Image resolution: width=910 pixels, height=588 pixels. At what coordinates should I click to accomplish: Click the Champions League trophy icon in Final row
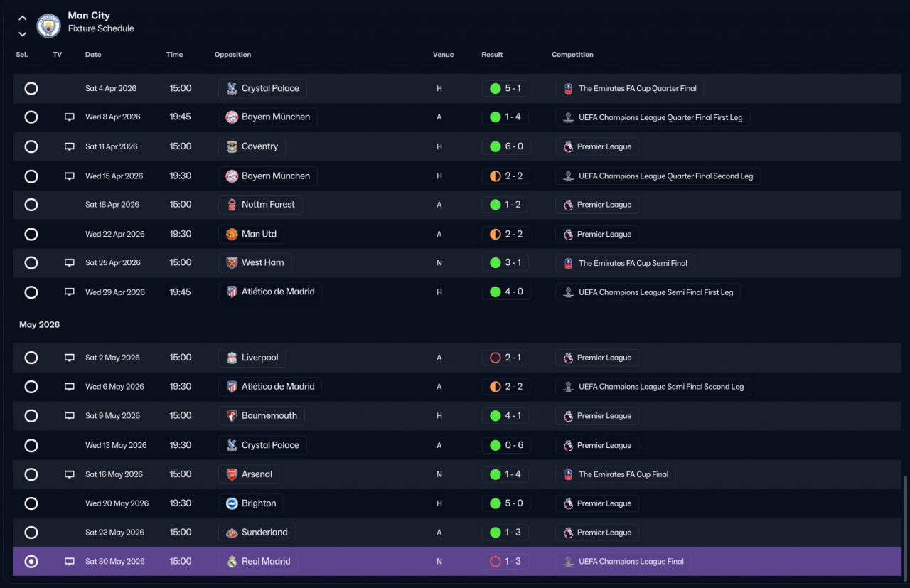[568, 562]
